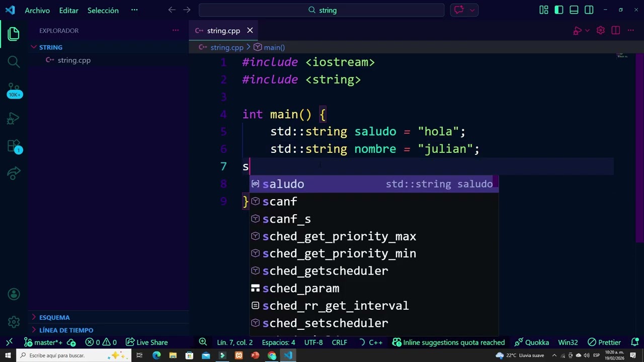Choose 'sched_get_priority_max' suggestion
The image size is (644, 362).
374,236
